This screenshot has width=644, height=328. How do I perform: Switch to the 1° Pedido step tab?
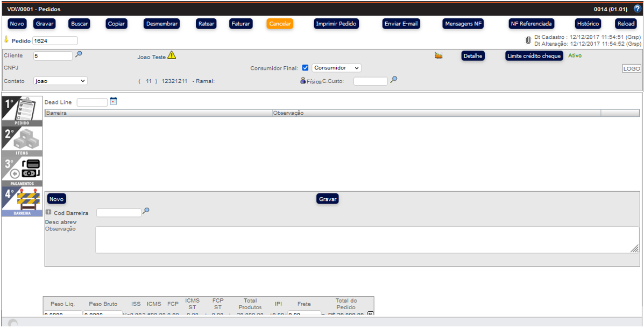pyautogui.click(x=22, y=111)
